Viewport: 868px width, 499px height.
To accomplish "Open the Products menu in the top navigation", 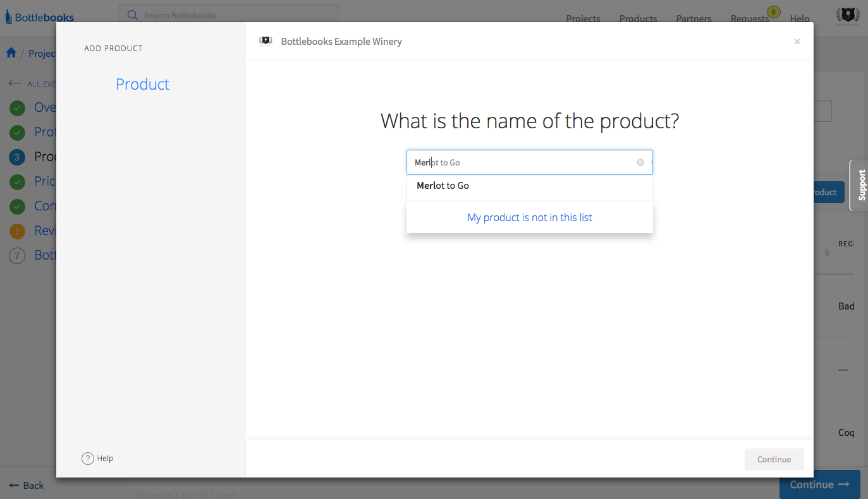I will pos(638,18).
